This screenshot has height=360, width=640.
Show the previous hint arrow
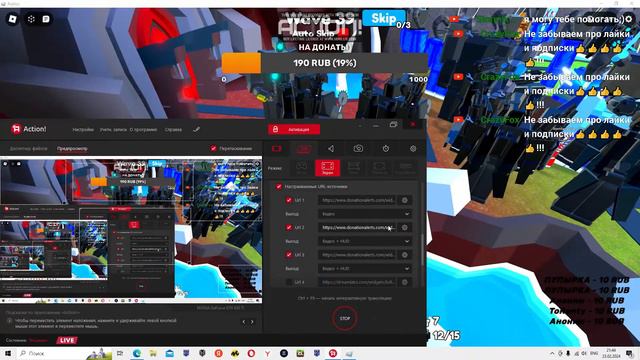[x=244, y=322]
